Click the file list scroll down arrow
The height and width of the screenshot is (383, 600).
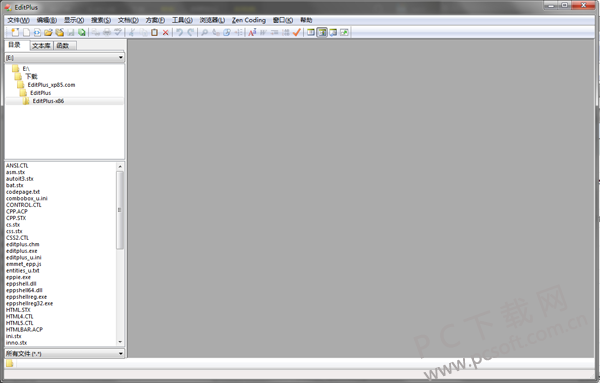tap(120, 342)
